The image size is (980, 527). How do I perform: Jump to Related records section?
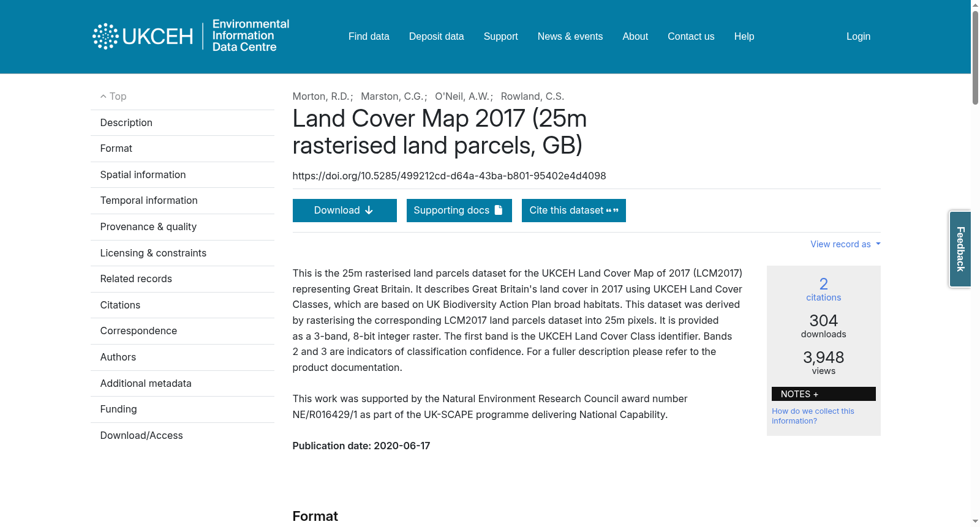tap(183, 279)
